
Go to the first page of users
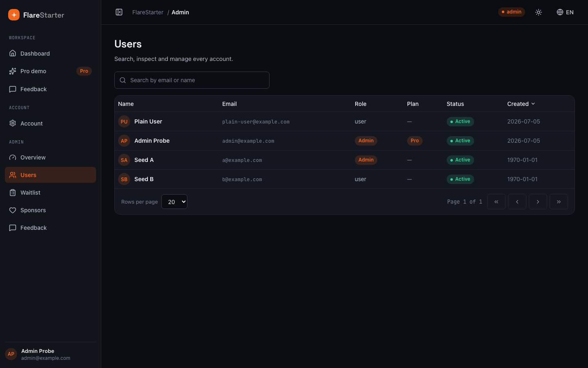click(496, 202)
